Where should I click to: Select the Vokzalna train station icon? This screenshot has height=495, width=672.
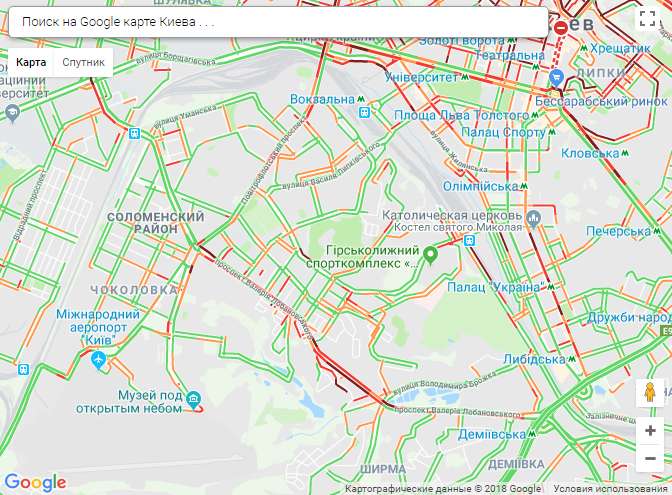tap(365, 113)
